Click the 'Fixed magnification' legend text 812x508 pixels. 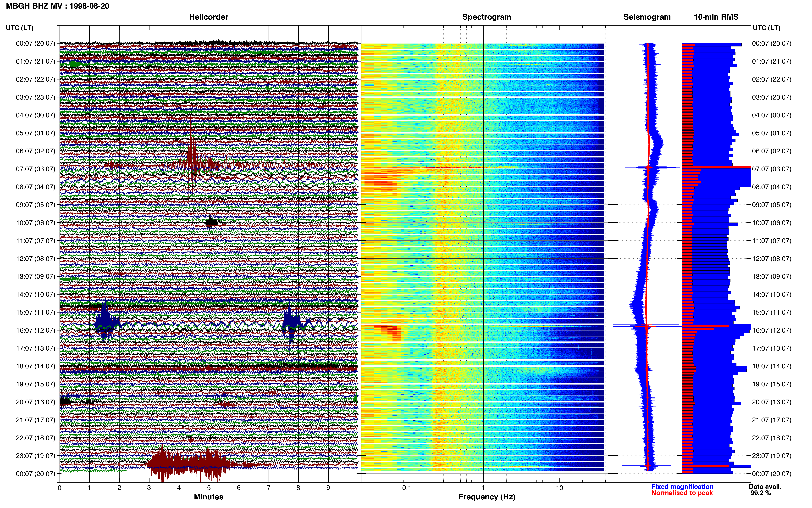click(682, 486)
